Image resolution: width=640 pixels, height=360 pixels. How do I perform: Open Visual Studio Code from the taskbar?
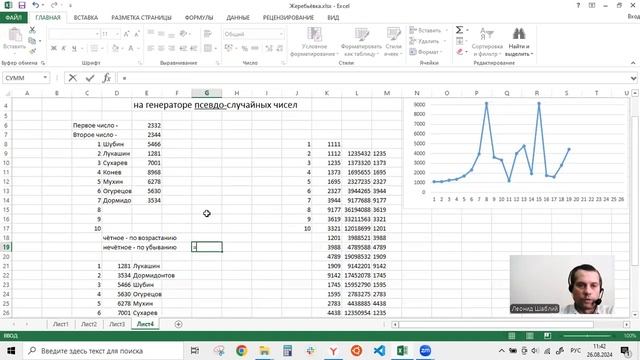click(x=379, y=351)
